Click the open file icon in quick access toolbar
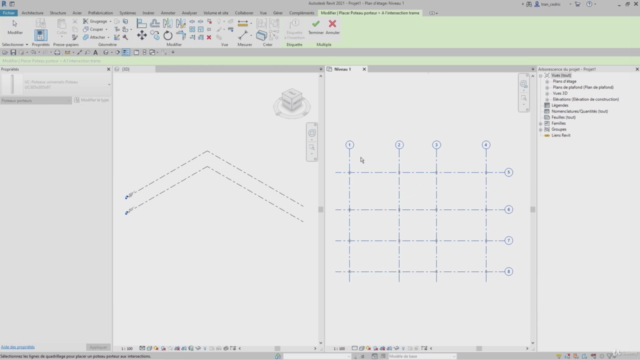 pyautogui.click(x=5, y=52)
